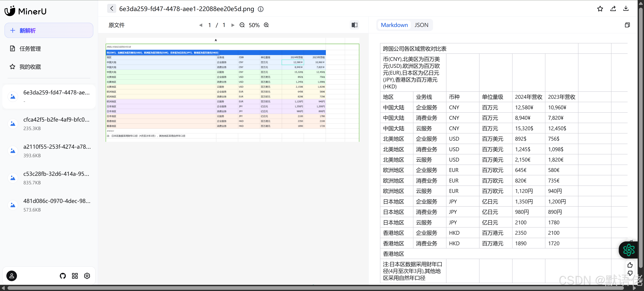The height and width of the screenshot is (291, 644).
Task: Open the GitHub link icon
Action: click(63, 276)
